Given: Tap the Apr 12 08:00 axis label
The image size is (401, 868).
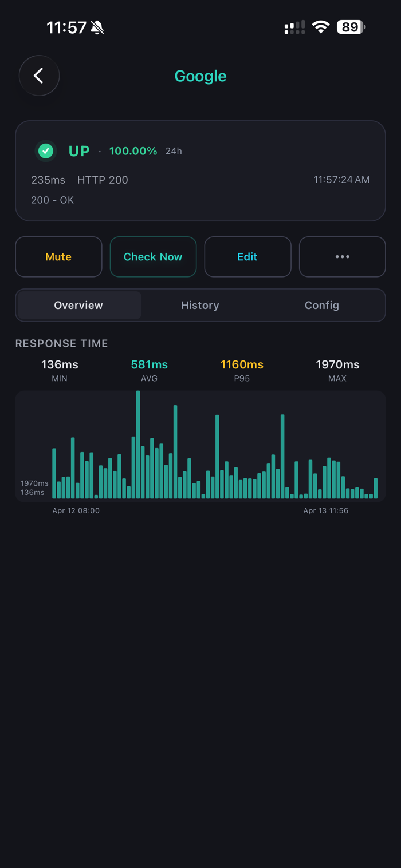Looking at the screenshot, I should coord(76,510).
